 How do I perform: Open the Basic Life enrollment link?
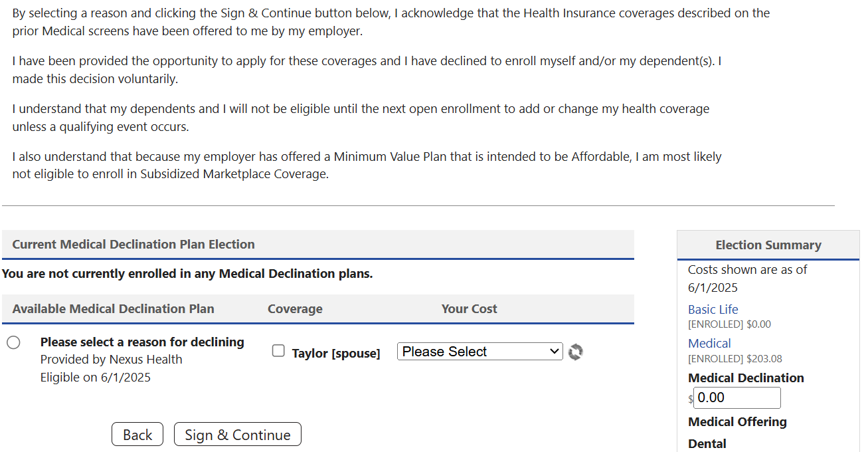(713, 309)
